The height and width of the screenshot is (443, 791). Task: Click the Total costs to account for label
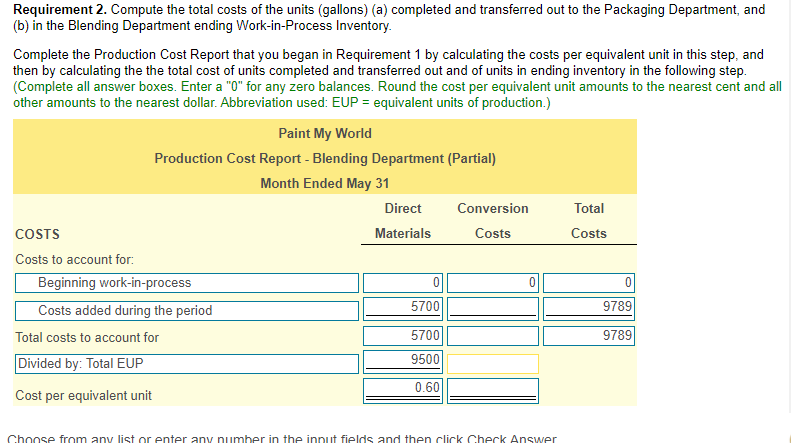[87, 338]
